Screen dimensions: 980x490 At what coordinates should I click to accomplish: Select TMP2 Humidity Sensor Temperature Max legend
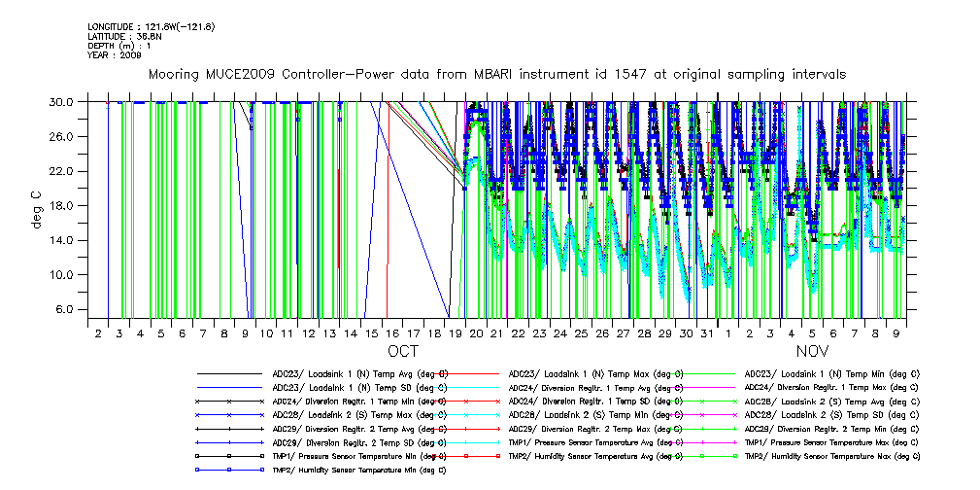click(x=831, y=455)
